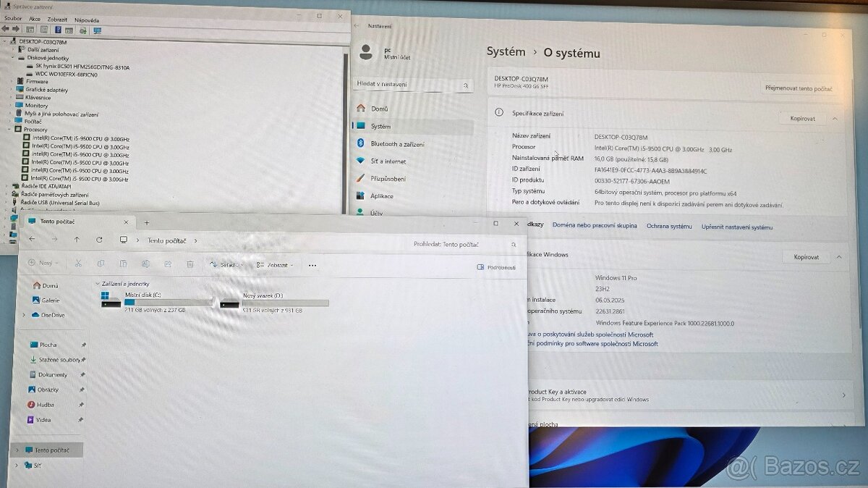Open Ochrana systému link

[x=669, y=227]
